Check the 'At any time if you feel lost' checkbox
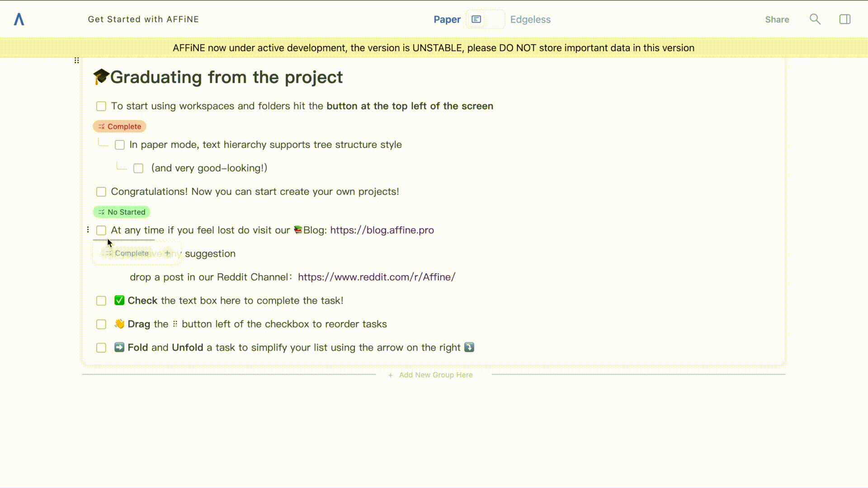 pyautogui.click(x=101, y=230)
